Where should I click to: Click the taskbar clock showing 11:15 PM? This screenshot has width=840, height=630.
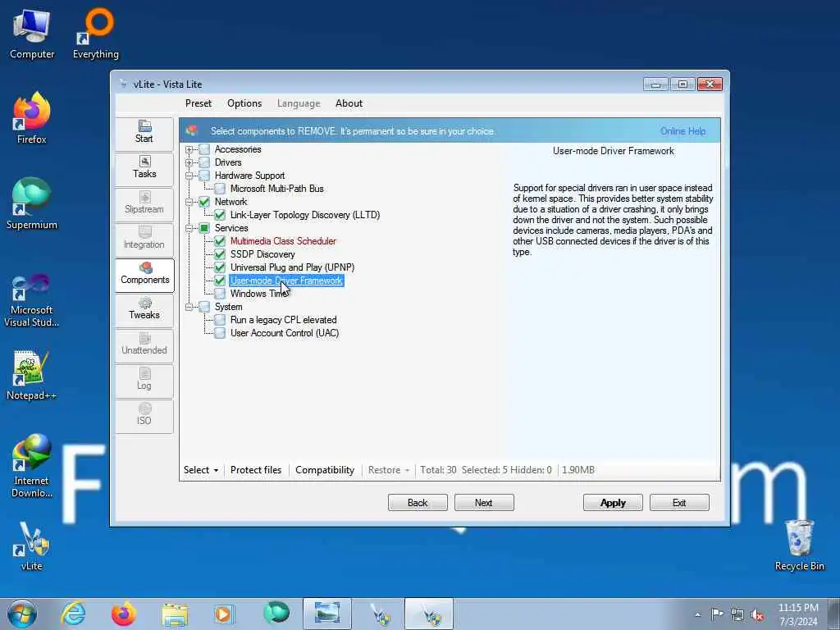pyautogui.click(x=798, y=614)
